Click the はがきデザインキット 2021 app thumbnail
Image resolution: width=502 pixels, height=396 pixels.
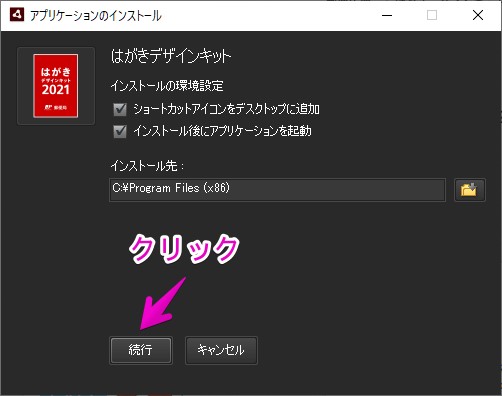56,86
